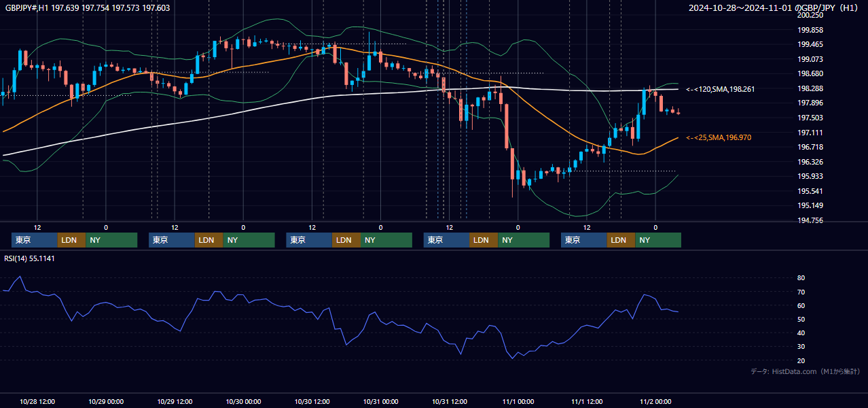868x408 pixels.
Task: Click the 10/30 12:00 date label
Action: click(312, 401)
